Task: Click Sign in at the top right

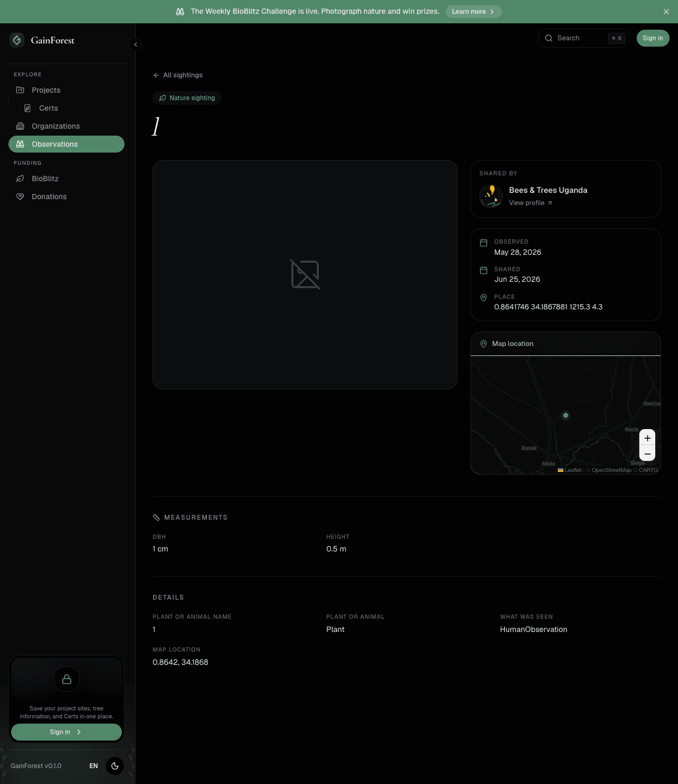Action: 653,38
